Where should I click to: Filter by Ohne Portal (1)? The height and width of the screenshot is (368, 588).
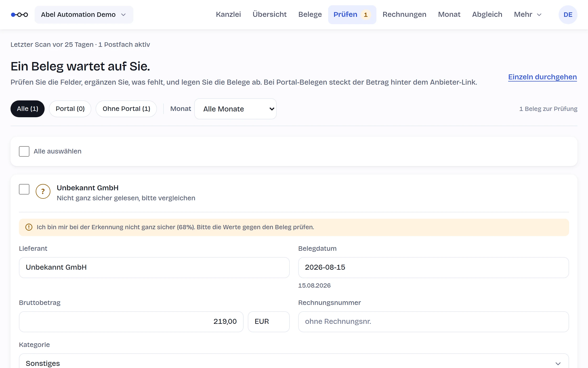coord(126,109)
